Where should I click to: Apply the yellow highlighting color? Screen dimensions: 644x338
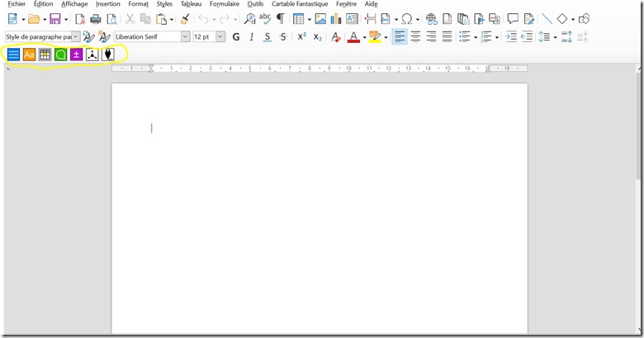coord(375,37)
